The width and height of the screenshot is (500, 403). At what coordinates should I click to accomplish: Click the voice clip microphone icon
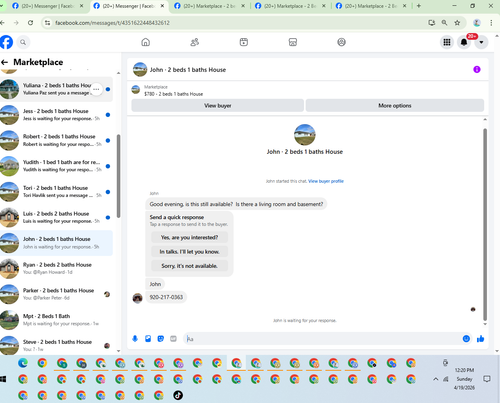(x=135, y=339)
